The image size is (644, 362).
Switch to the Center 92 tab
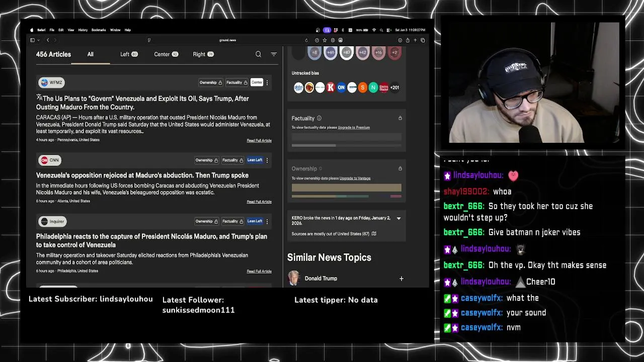pyautogui.click(x=166, y=54)
